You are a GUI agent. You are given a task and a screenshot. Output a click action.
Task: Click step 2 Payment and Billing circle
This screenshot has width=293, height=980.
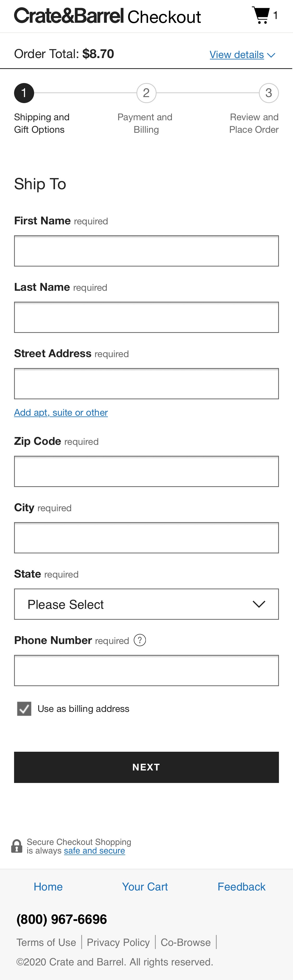tap(146, 92)
